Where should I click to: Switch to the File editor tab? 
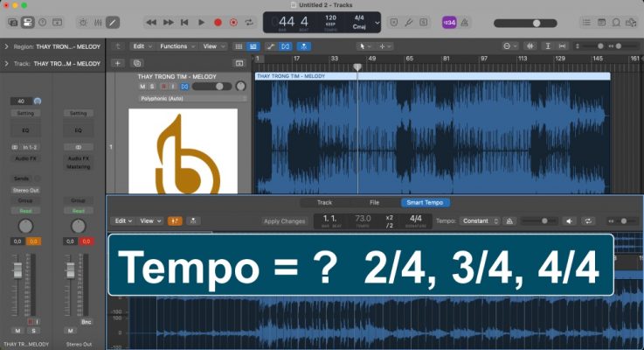click(374, 203)
